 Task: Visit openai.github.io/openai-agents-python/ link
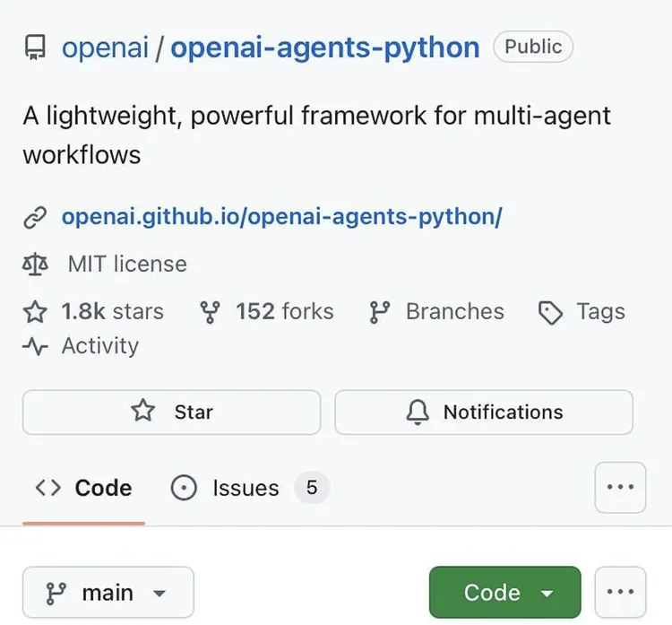pos(281,217)
